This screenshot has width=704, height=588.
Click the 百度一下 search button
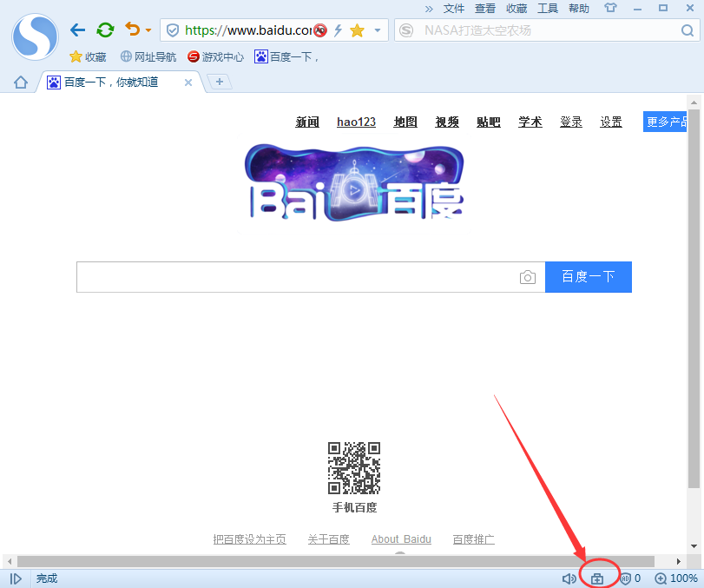click(588, 277)
